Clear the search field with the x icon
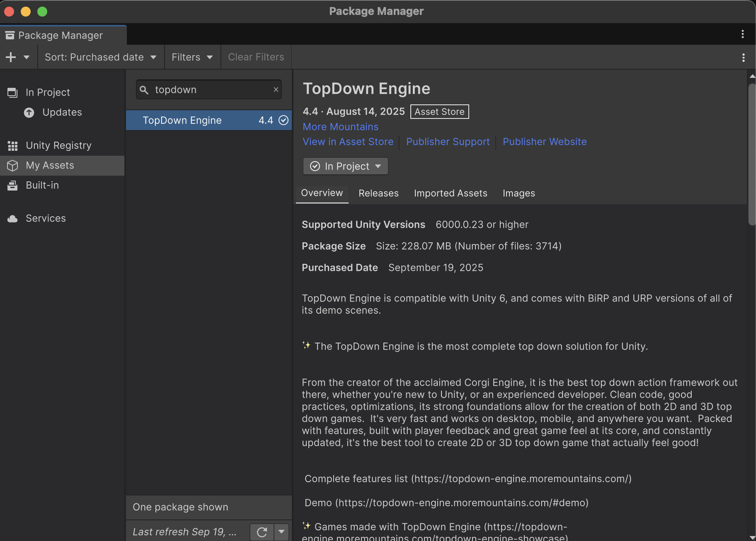Image resolution: width=756 pixels, height=541 pixels. [x=276, y=89]
